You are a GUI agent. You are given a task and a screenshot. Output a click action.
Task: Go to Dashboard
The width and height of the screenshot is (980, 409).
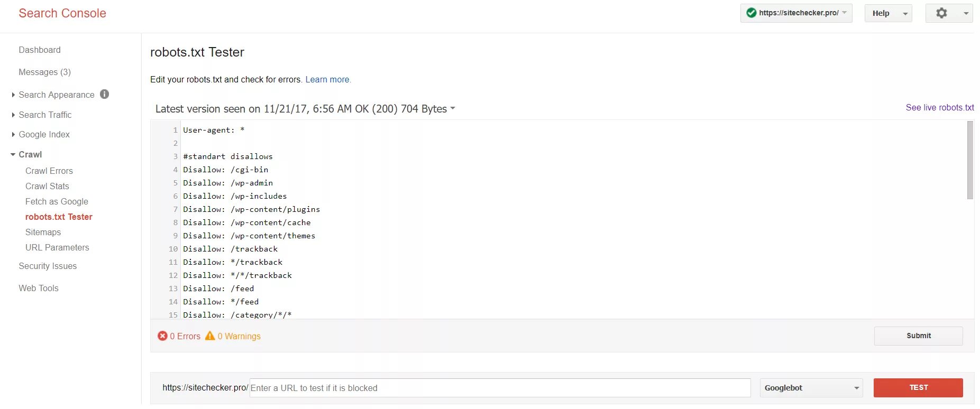40,50
